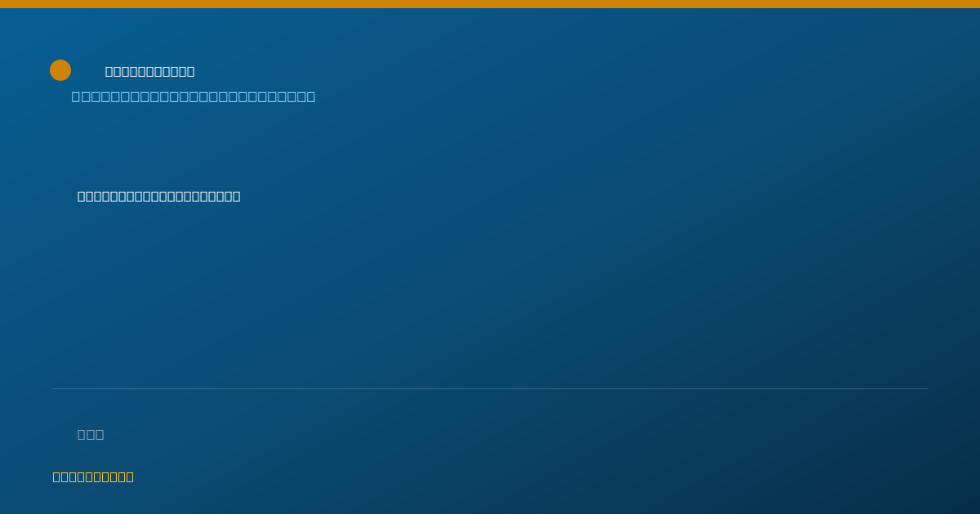Select the bold white heading row
This screenshot has width=980, height=514.
[x=150, y=72]
